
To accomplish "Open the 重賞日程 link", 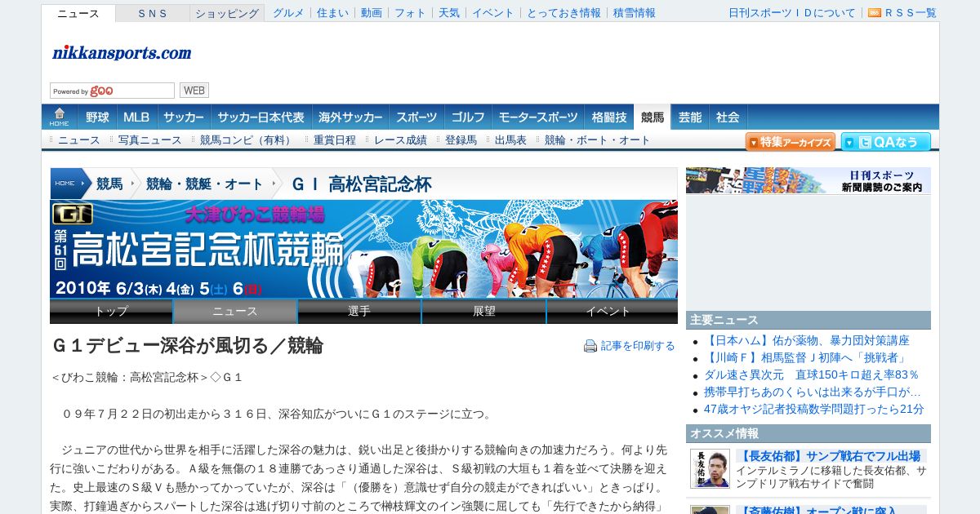I will [x=335, y=140].
